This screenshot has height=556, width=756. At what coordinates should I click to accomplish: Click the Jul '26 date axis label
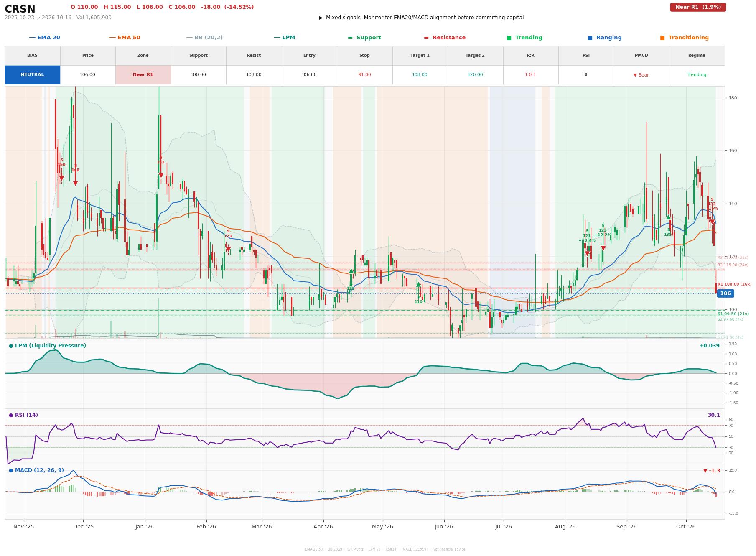coord(504,526)
